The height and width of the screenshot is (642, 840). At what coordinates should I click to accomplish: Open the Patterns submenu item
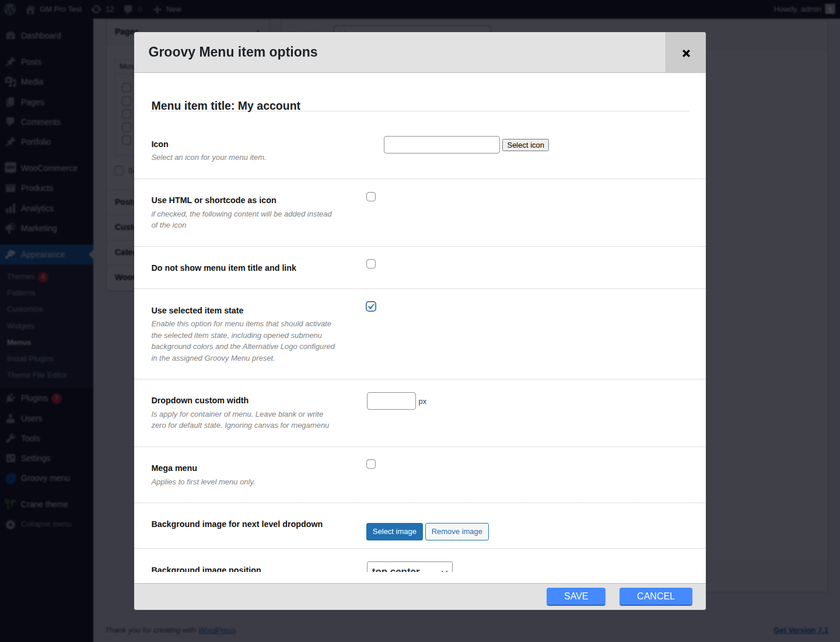22,293
